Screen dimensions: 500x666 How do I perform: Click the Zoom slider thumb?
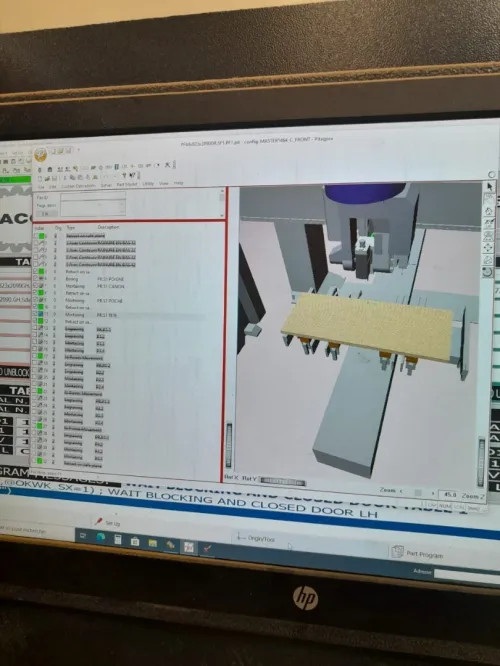pos(418,492)
